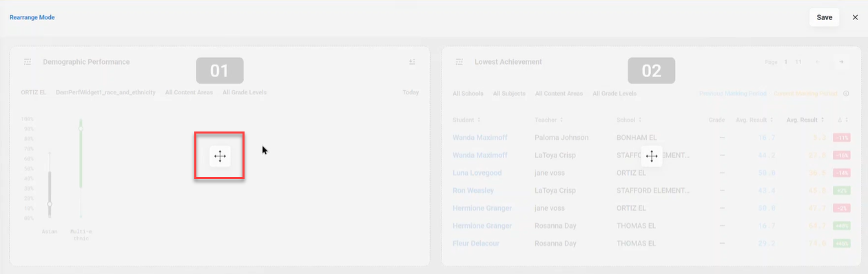Click LaToya Crisp in Ron Weasley's row

click(x=555, y=190)
